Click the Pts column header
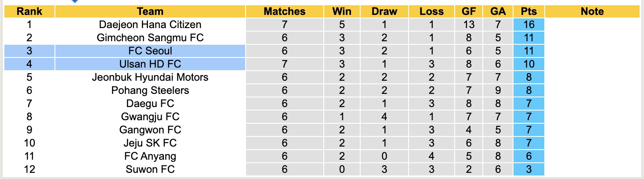Screen dimensions: 644x179 click(x=529, y=11)
